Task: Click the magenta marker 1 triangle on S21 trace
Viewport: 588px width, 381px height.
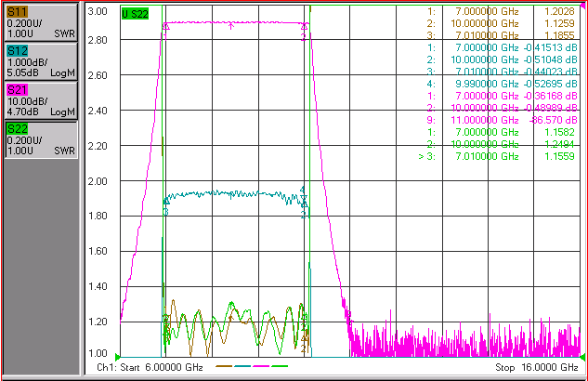Action: pyautogui.click(x=166, y=27)
